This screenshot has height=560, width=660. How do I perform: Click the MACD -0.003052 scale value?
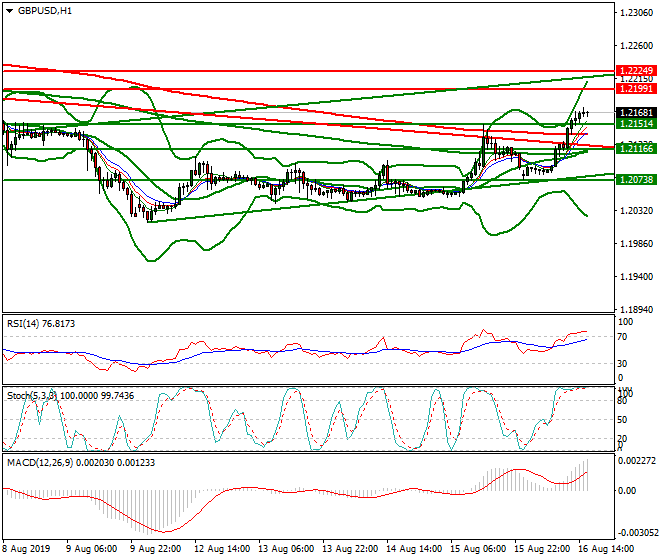click(x=638, y=533)
